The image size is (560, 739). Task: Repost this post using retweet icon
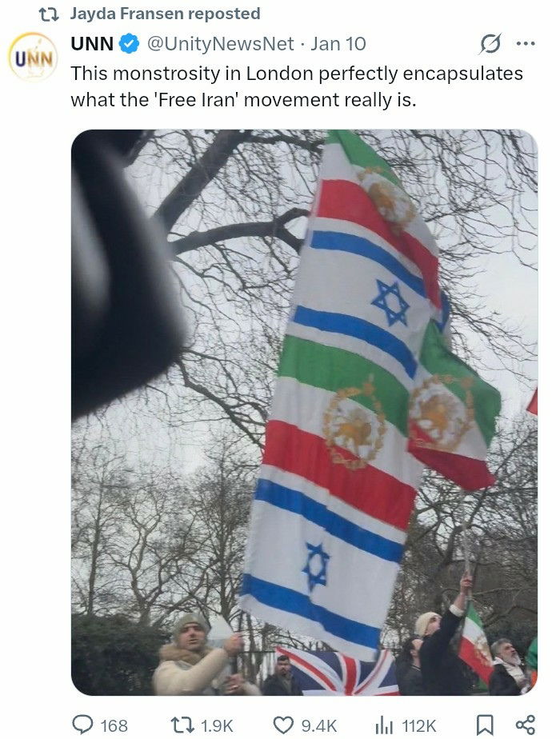182,725
